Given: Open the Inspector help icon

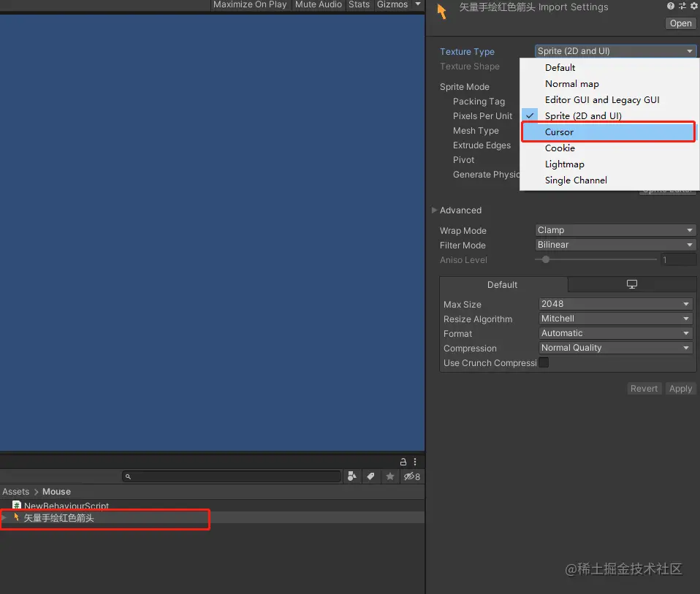Looking at the screenshot, I should [671, 6].
